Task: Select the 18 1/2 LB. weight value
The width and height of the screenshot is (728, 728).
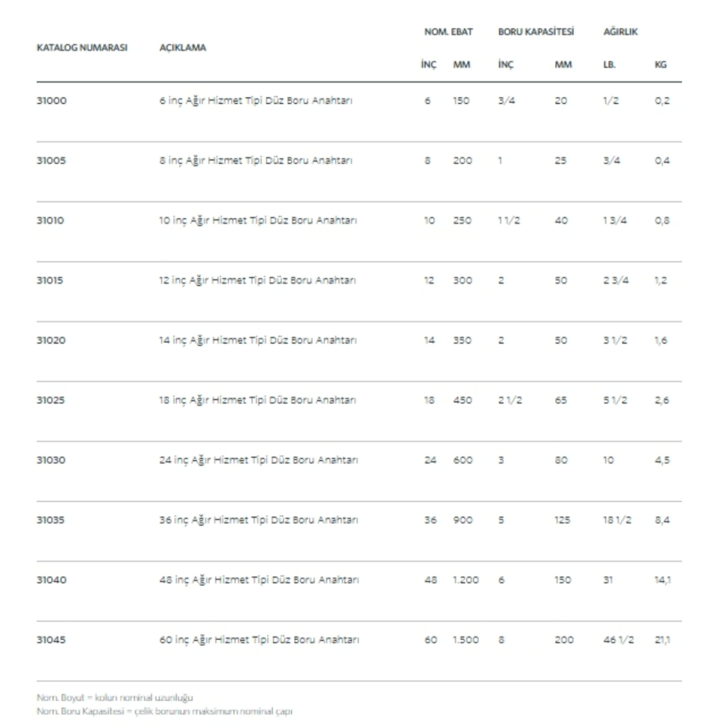Action: click(x=616, y=520)
